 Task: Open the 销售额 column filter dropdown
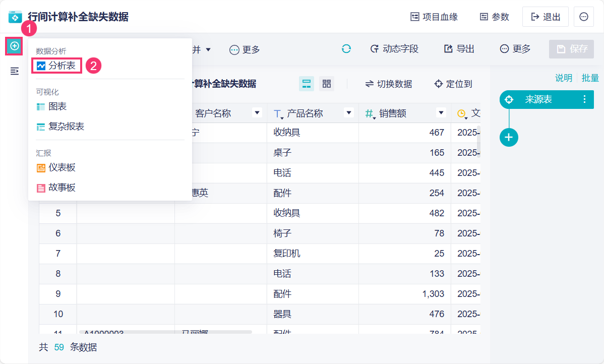442,113
